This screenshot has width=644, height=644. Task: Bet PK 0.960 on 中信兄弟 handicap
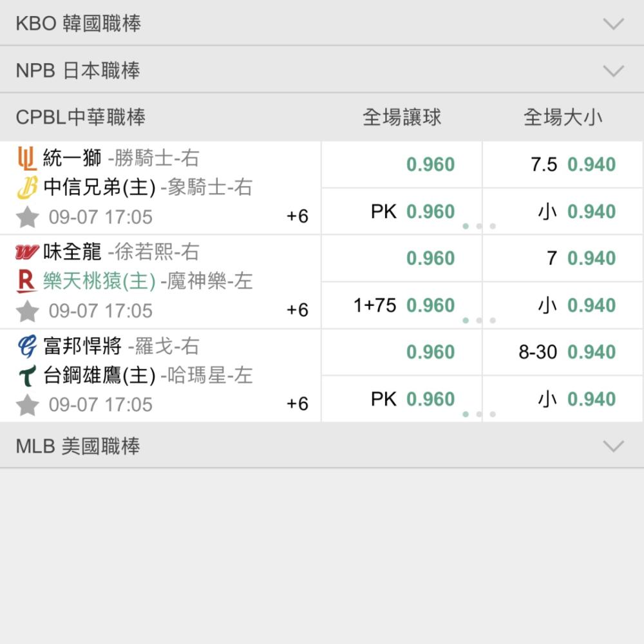pos(402,211)
